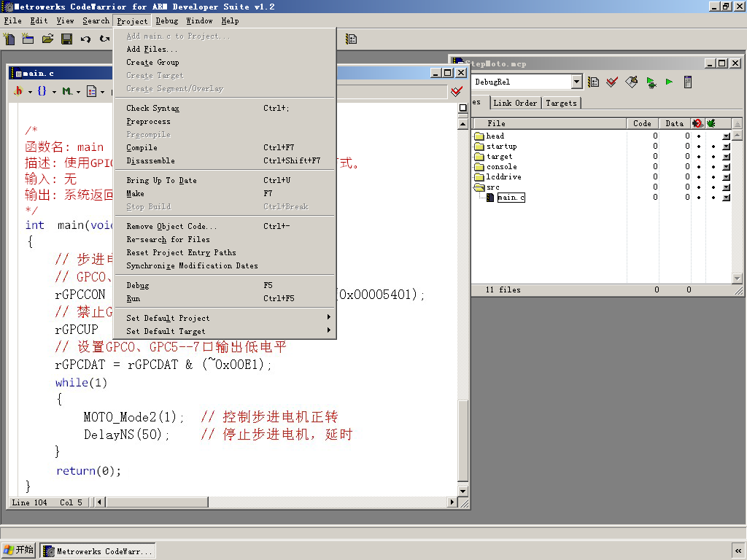Click the Code column header

(642, 123)
